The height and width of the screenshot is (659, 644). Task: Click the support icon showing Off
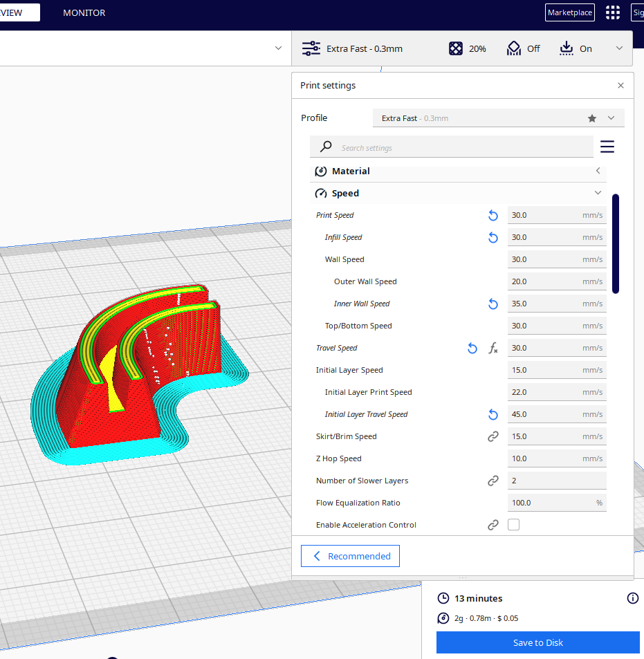(x=513, y=48)
